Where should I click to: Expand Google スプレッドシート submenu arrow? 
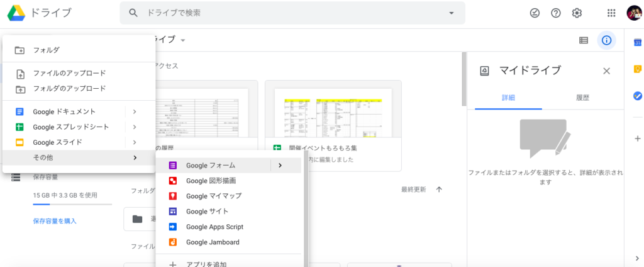[x=135, y=127]
